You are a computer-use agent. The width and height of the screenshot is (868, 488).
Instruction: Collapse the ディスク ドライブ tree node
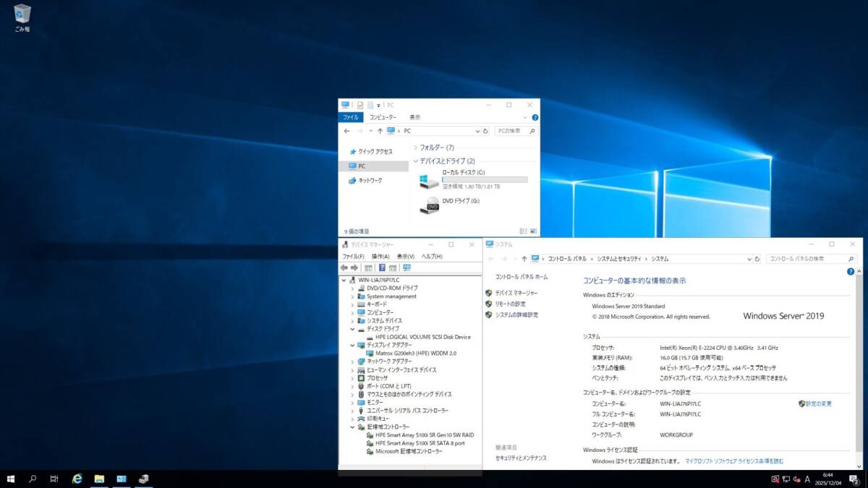[352, 329]
